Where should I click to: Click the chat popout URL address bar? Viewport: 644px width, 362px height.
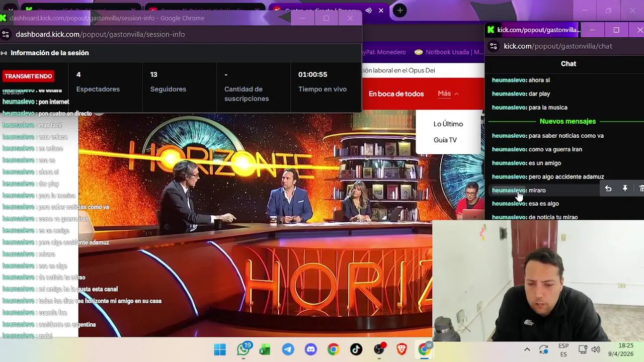pyautogui.click(x=558, y=46)
